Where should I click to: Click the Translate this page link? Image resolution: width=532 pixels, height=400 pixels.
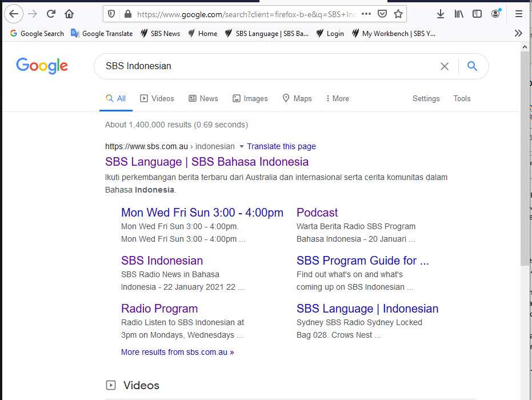(x=282, y=146)
